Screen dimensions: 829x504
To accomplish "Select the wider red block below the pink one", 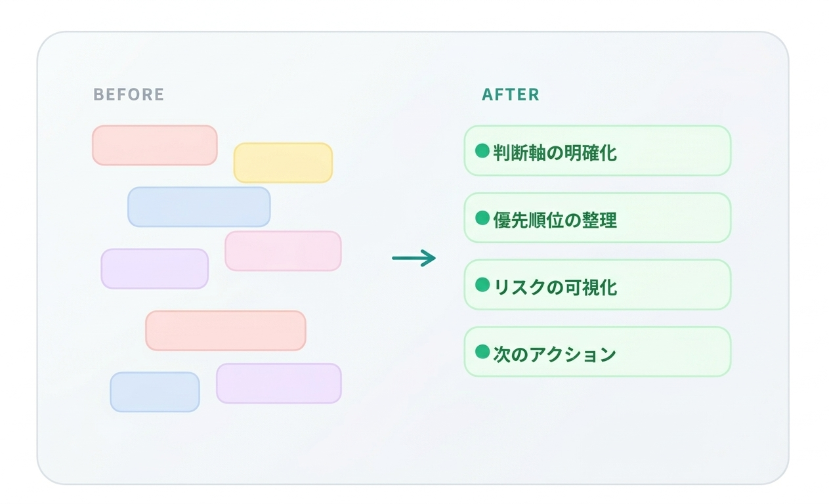I will click(x=225, y=331).
